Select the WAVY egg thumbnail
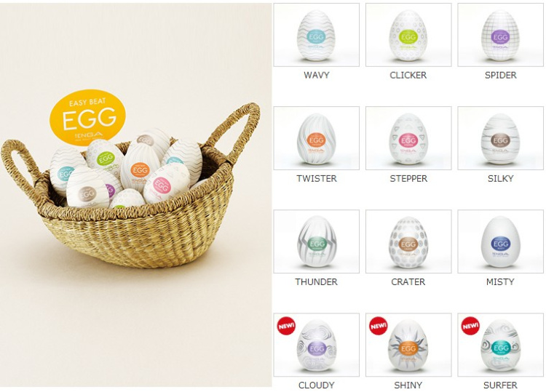 (x=316, y=35)
